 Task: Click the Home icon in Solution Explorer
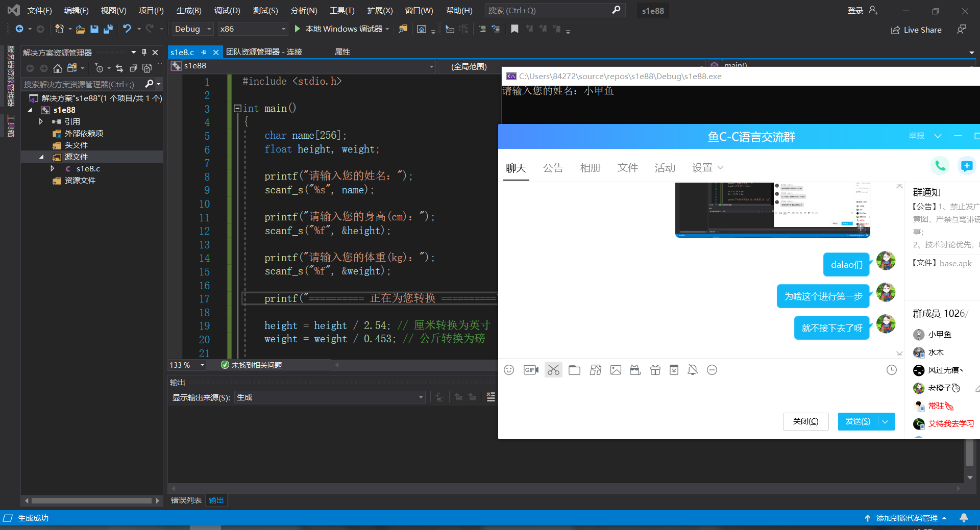58,68
